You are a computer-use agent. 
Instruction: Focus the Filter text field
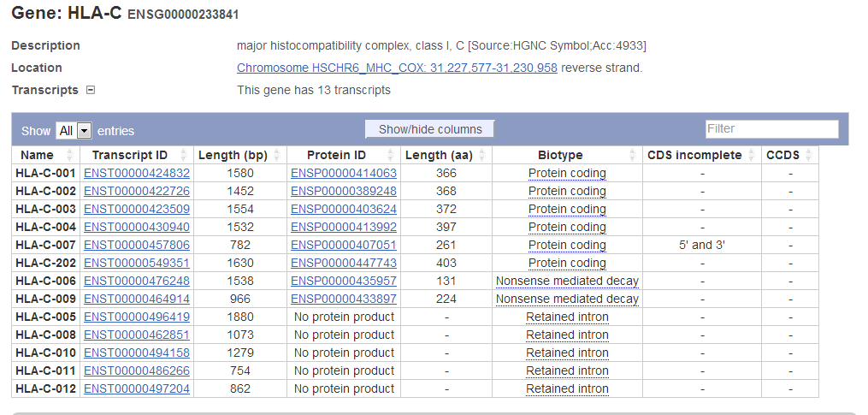click(771, 128)
